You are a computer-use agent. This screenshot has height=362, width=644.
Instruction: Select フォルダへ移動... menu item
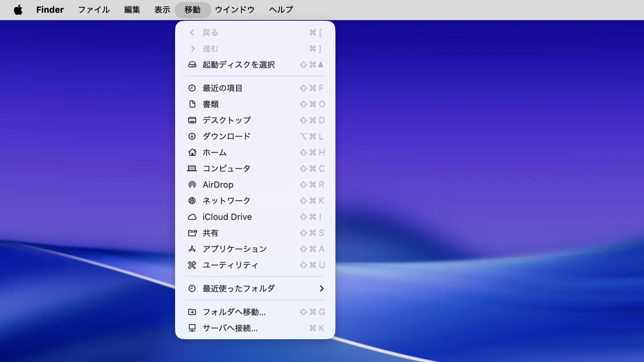point(234,312)
